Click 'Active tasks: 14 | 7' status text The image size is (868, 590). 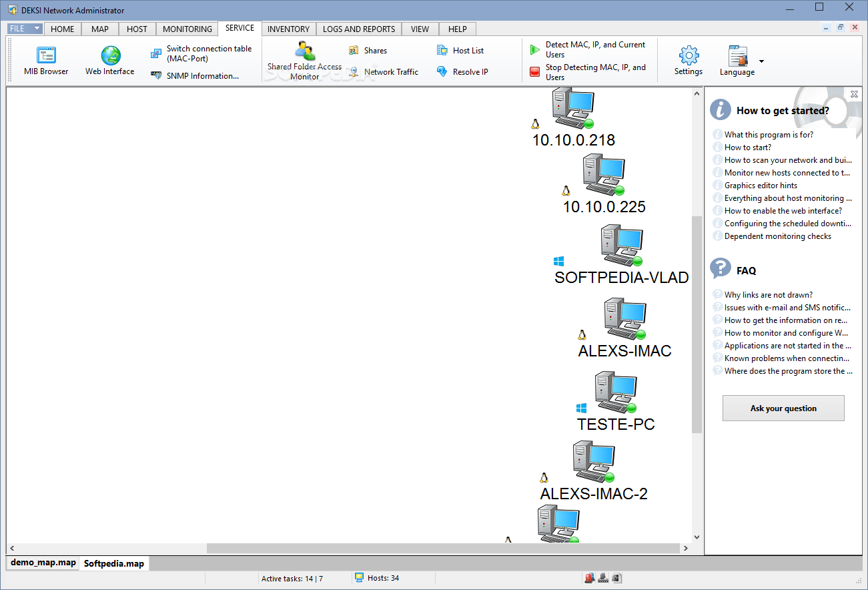[x=292, y=579]
